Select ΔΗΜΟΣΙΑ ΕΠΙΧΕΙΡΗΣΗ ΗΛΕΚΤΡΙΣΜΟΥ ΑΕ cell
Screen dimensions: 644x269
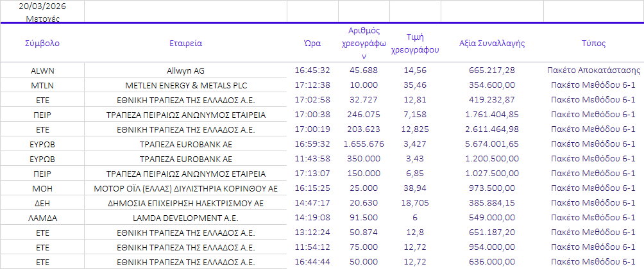[185, 203]
